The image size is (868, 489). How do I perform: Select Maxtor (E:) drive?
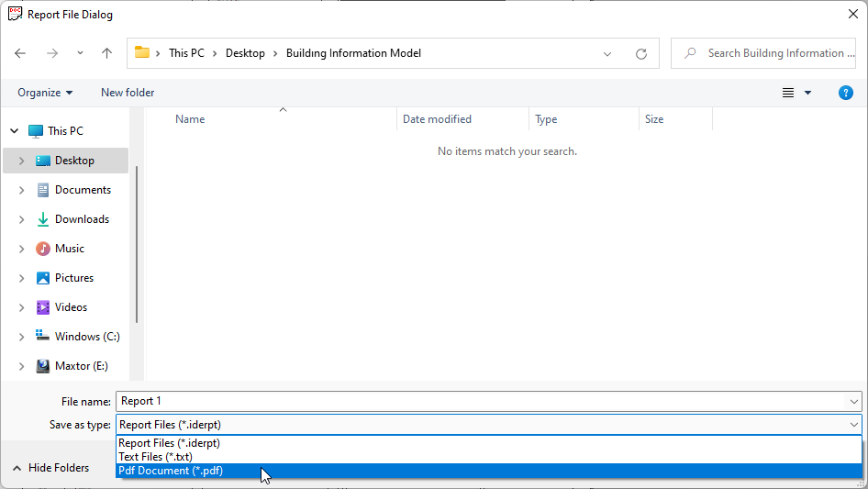coord(81,366)
